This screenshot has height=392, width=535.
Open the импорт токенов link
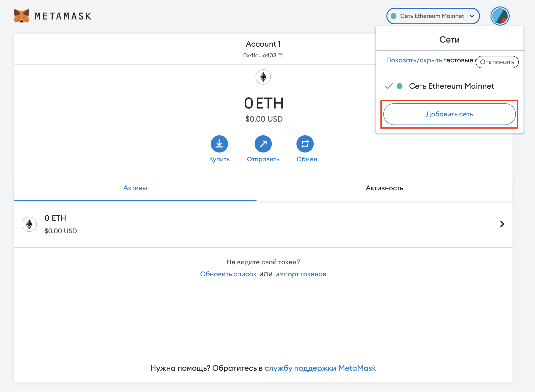click(x=301, y=274)
